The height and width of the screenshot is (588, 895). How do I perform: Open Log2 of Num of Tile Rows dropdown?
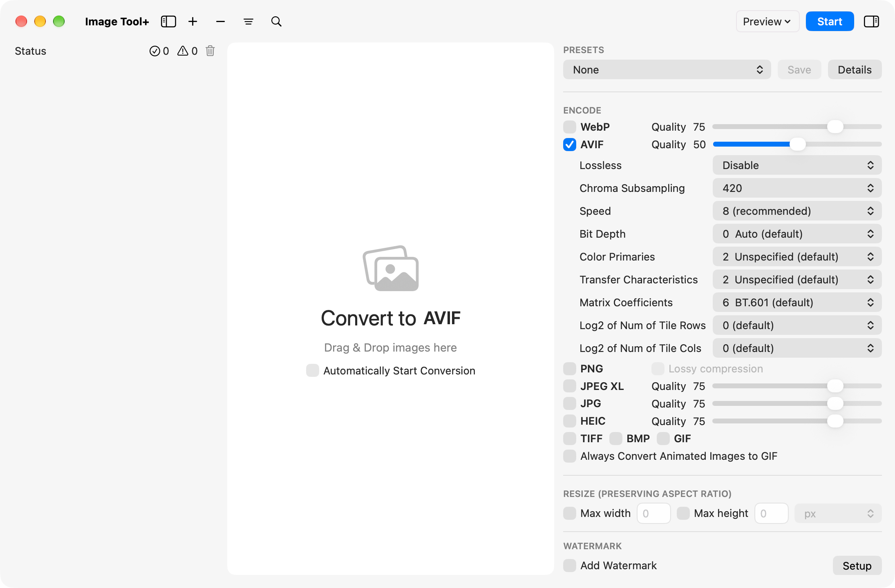797,325
